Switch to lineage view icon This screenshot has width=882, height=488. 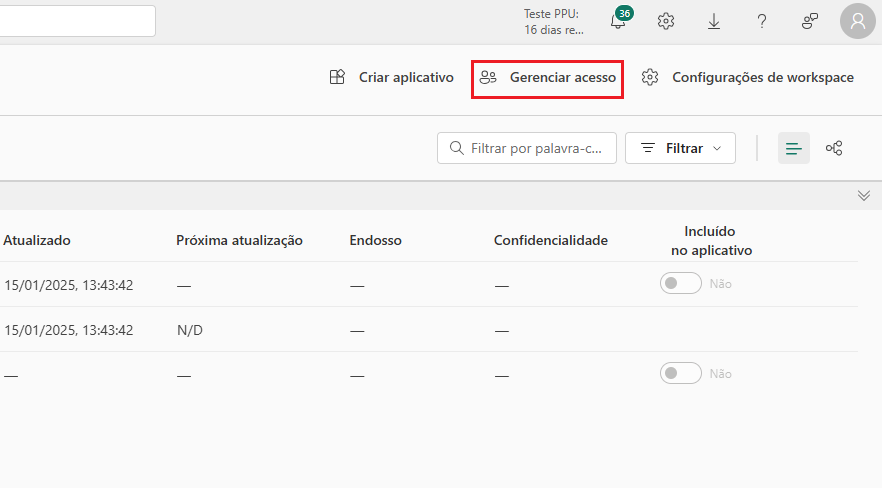834,148
